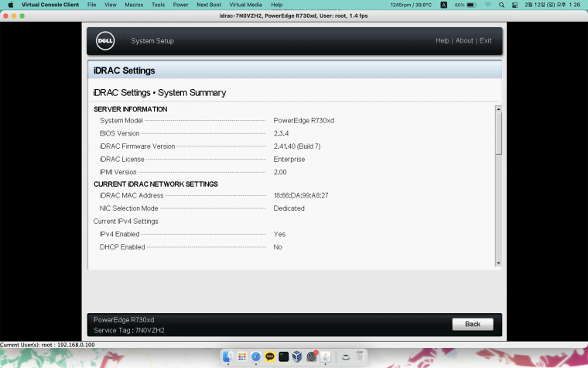Click the date and time in menu bar
Screen dimensions: 588x368
(x=552, y=5)
